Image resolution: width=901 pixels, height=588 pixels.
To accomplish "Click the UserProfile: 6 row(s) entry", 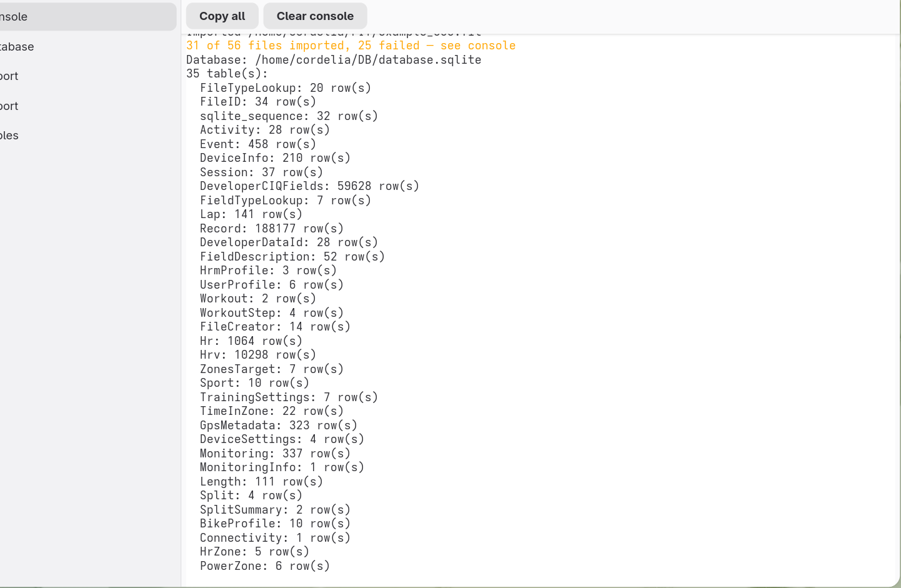I will pyautogui.click(x=272, y=285).
